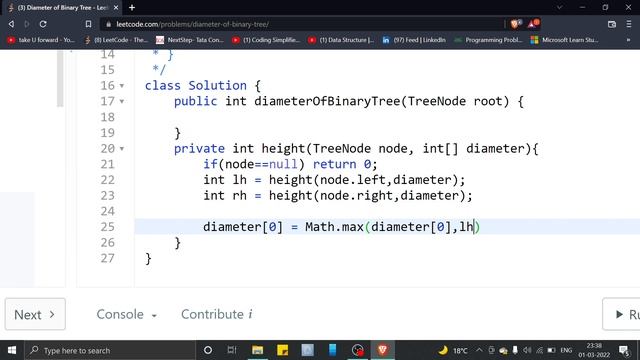Open the clock showing 23:38

(x=594, y=350)
